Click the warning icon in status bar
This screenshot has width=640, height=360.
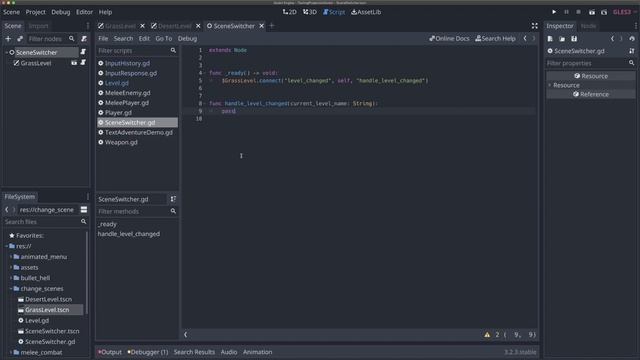487,335
